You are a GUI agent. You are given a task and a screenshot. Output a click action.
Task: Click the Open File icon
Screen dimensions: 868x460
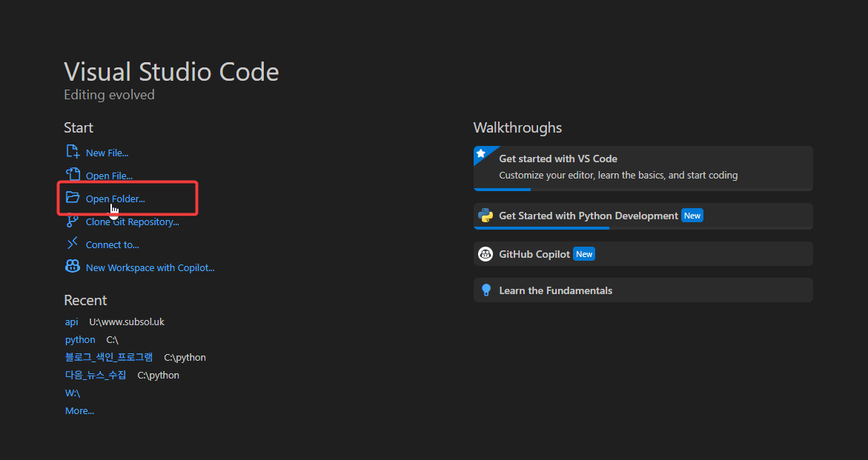[x=73, y=175]
